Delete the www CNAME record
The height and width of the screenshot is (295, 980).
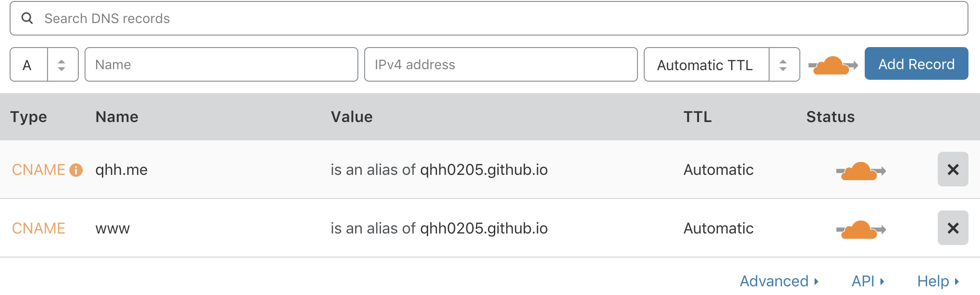[x=953, y=228]
